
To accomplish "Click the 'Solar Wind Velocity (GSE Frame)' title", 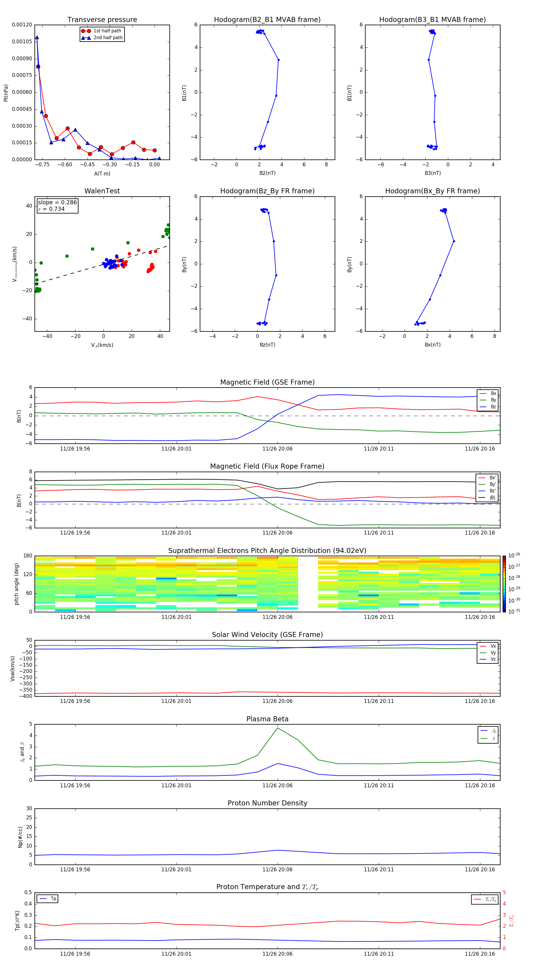I will [267, 635].
